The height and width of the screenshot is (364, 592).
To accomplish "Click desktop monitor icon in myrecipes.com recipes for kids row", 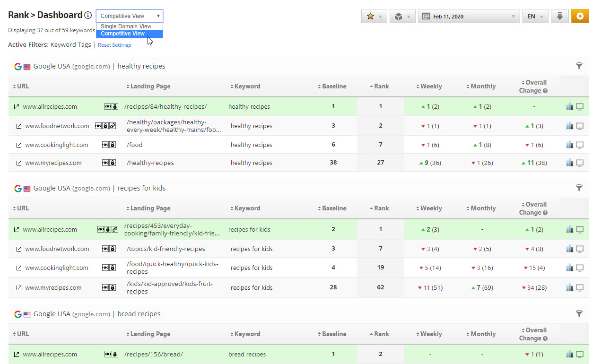I will 579,287.
